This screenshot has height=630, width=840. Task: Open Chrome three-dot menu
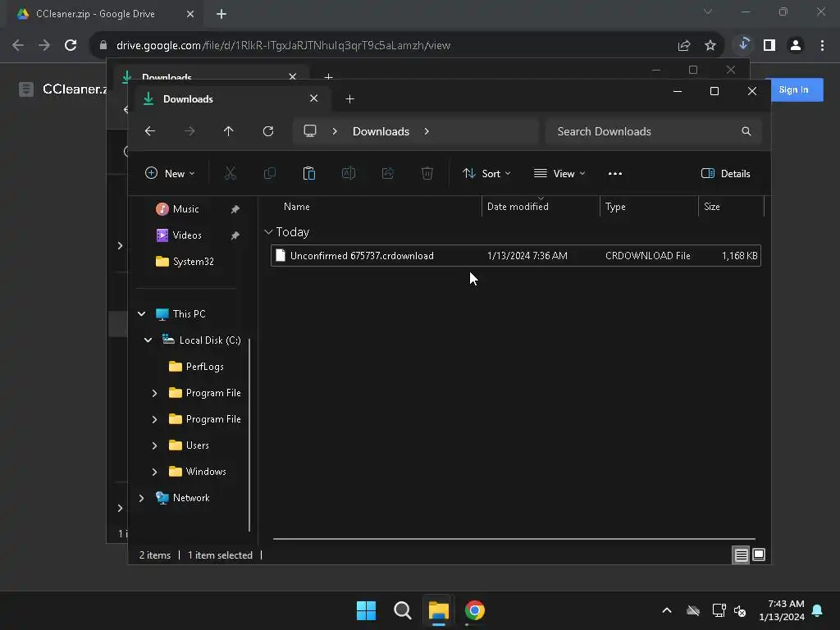click(x=822, y=46)
